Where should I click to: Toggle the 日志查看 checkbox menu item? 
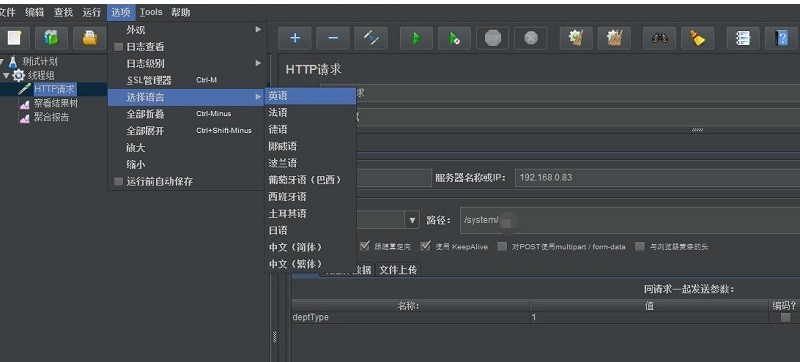118,47
